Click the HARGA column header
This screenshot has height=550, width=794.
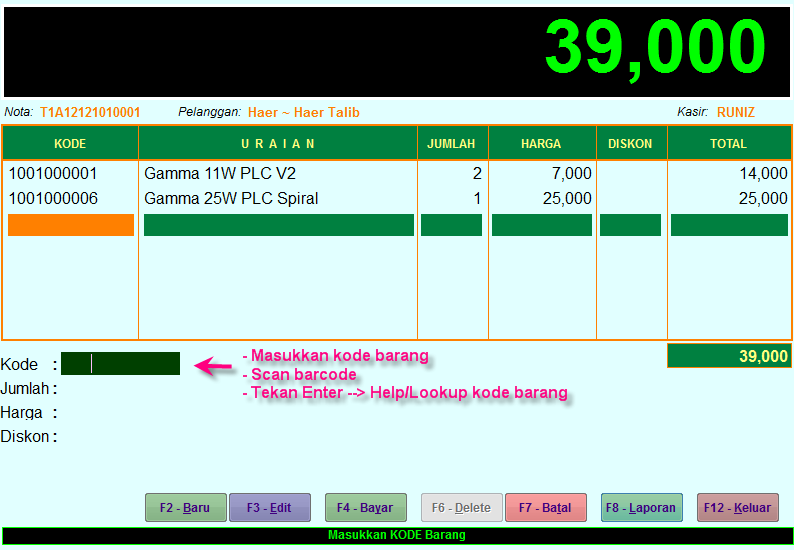541,144
